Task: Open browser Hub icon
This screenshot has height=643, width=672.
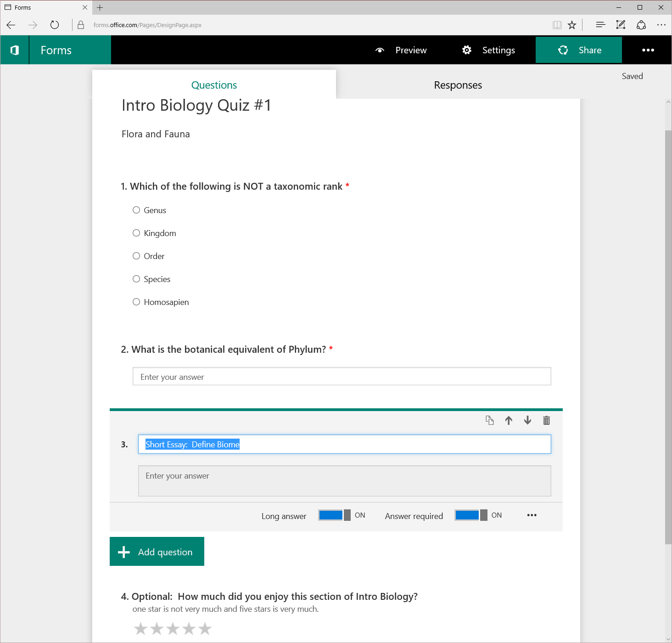Action: click(600, 25)
